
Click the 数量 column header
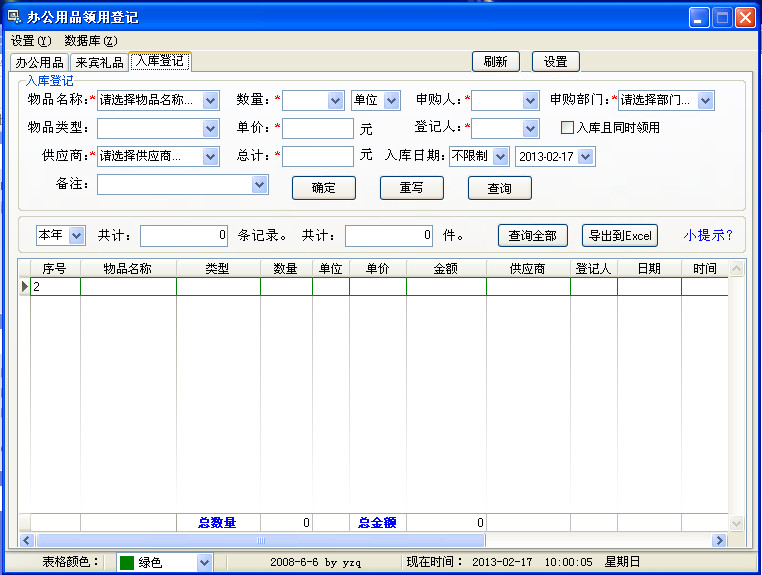[x=286, y=268]
